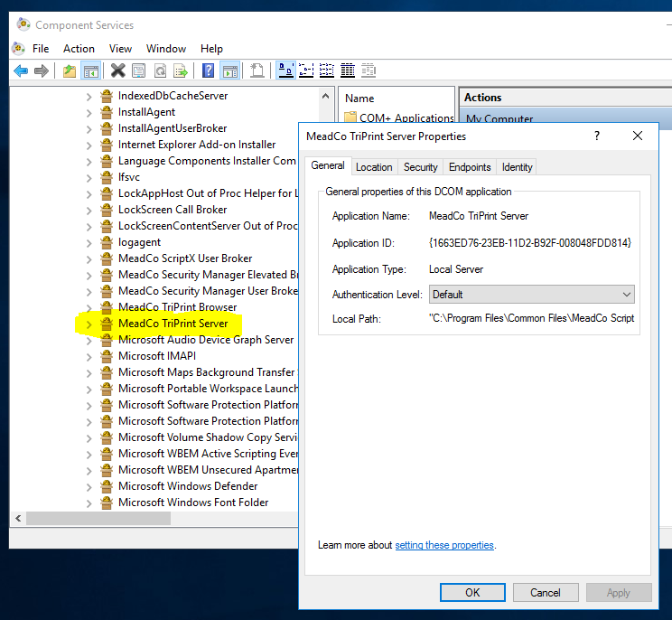Open the 'setting these properties' link
The height and width of the screenshot is (620, 672).
pos(444,545)
